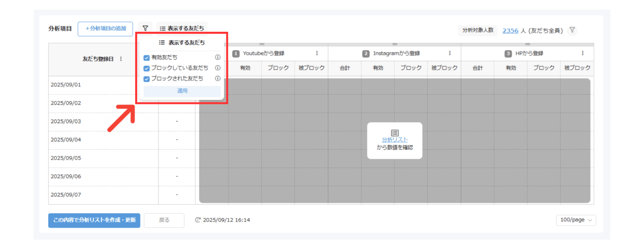Viewport: 644px width, 249px height.
Task: Toggle the ブロックしている友だち checkbox
Action: (147, 68)
